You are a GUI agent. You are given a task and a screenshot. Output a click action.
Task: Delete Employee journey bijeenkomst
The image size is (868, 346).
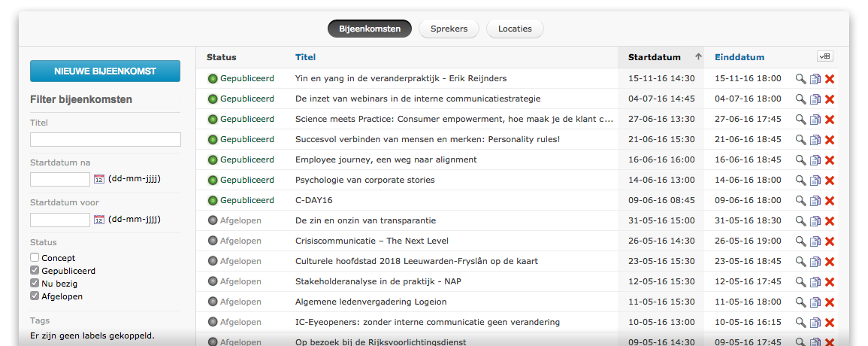[829, 159]
